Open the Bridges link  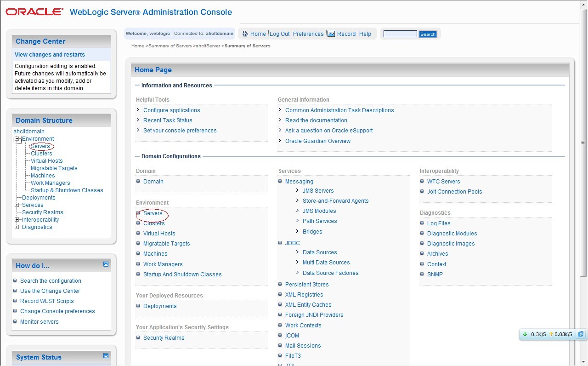pyautogui.click(x=312, y=232)
